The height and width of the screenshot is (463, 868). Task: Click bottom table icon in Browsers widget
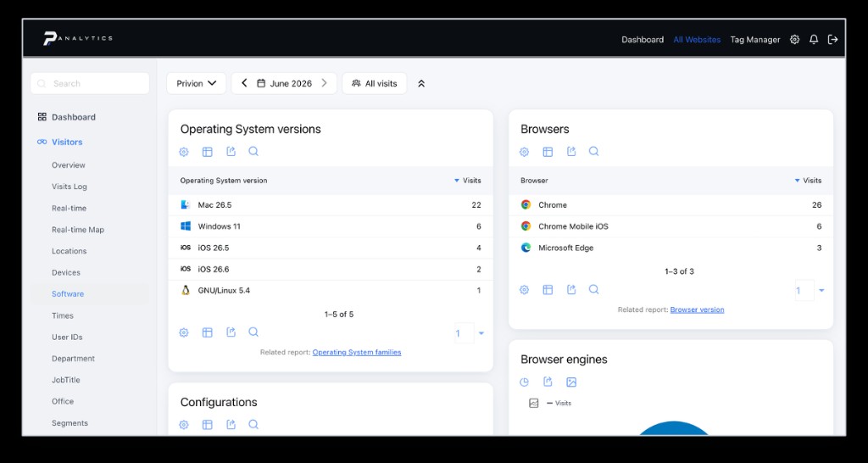coord(548,290)
